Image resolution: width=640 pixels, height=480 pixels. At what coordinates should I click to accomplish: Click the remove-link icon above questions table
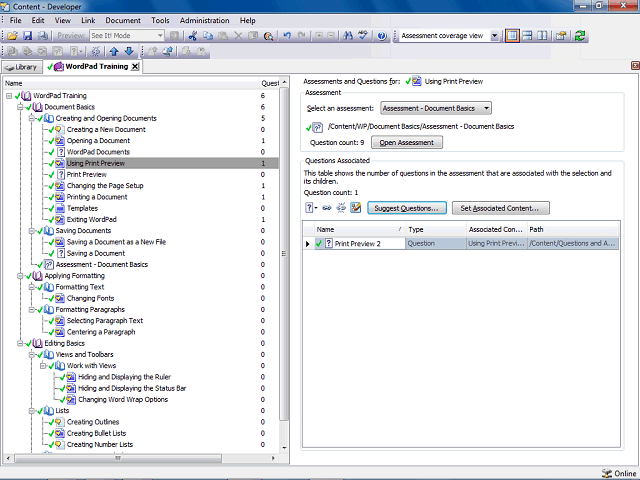coord(341,208)
